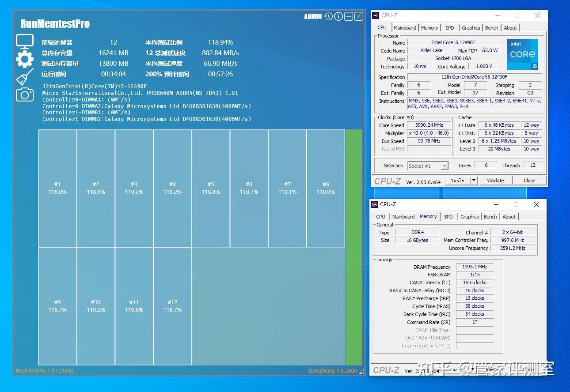This screenshot has height=392, width=570.
Task: Click the monitor icon in RunMemtestPro sidebar
Action: 25,42
